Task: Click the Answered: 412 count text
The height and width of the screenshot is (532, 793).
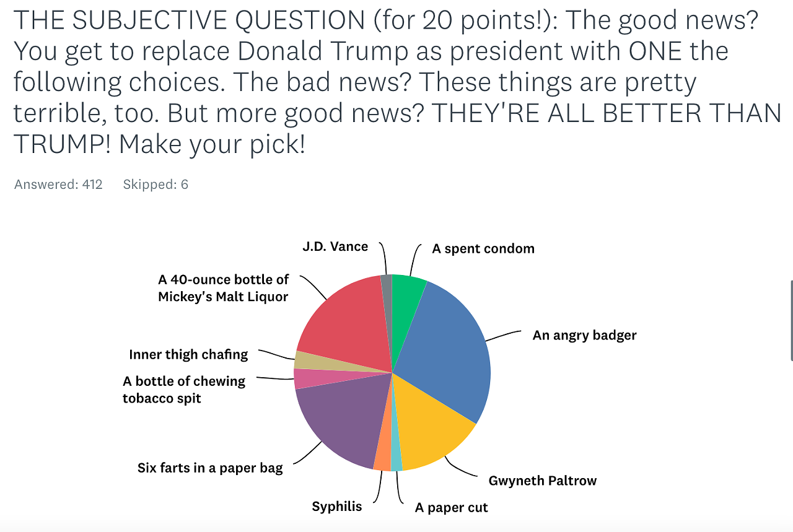Action: 58,184
